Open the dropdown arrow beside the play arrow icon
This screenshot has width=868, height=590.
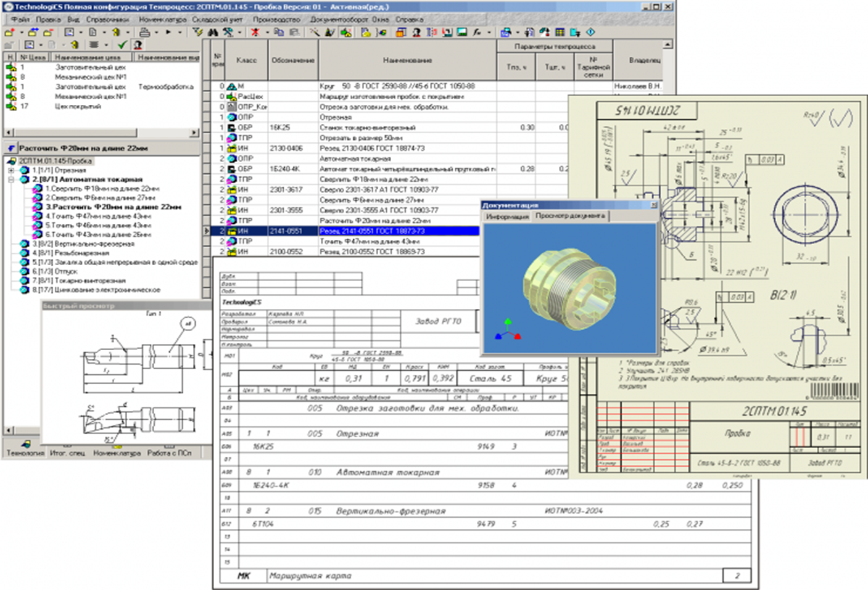tap(180, 32)
